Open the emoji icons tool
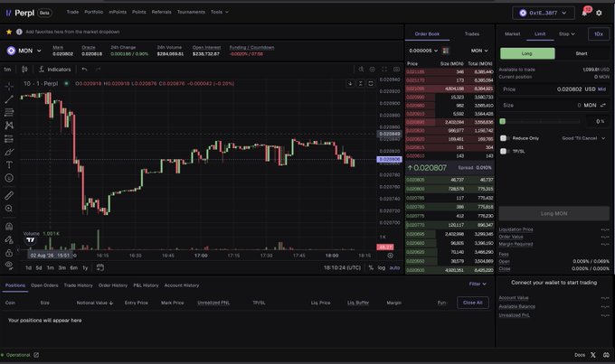This screenshot has height=364, width=615. point(9,178)
